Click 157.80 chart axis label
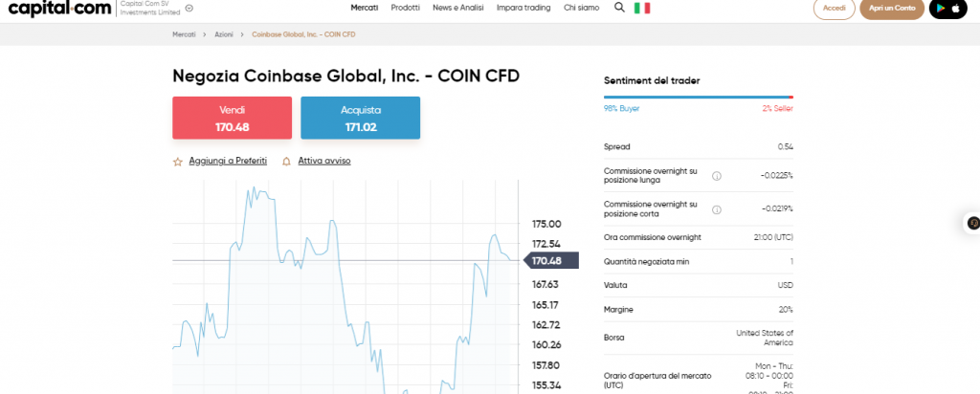The width and height of the screenshot is (980, 394). point(546,365)
